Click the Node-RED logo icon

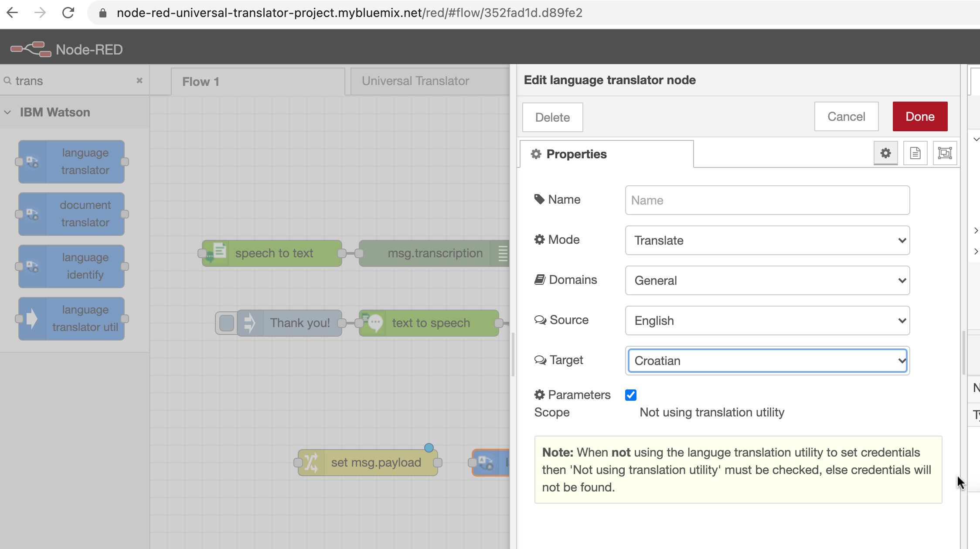tap(31, 49)
